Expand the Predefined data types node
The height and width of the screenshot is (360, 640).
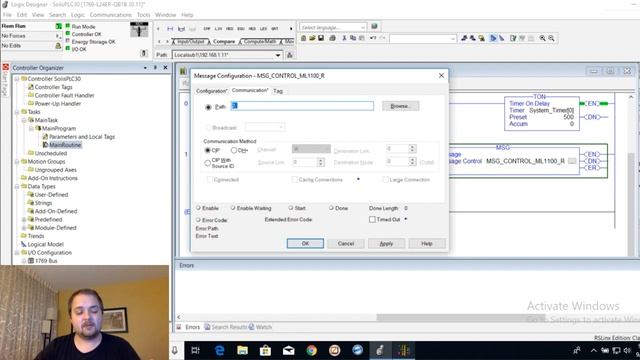pyautogui.click(x=24, y=220)
